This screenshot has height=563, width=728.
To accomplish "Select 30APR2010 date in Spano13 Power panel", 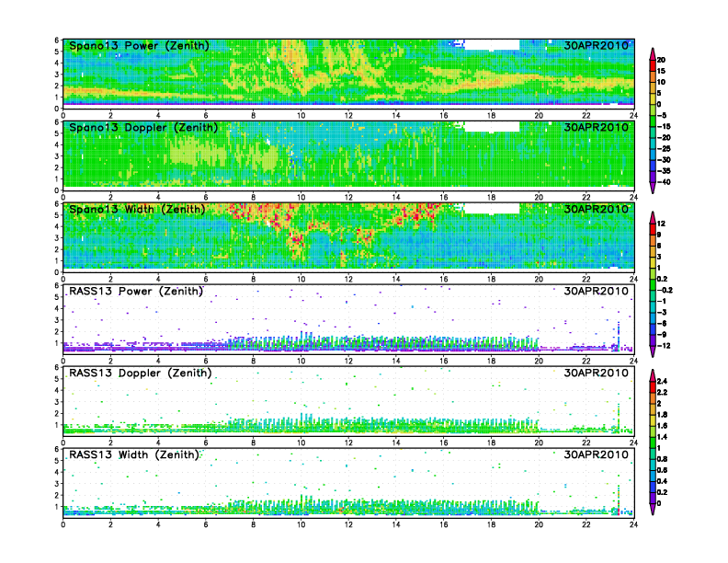I will [597, 45].
